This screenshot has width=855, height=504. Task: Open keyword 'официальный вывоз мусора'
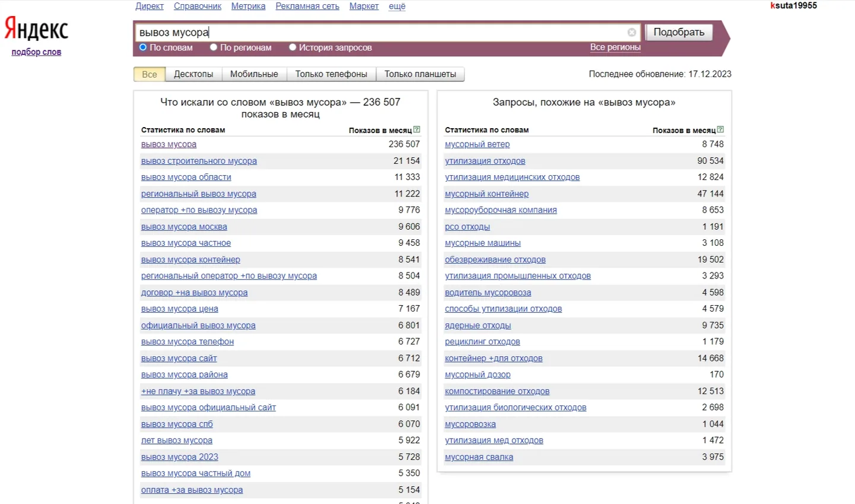click(x=198, y=325)
